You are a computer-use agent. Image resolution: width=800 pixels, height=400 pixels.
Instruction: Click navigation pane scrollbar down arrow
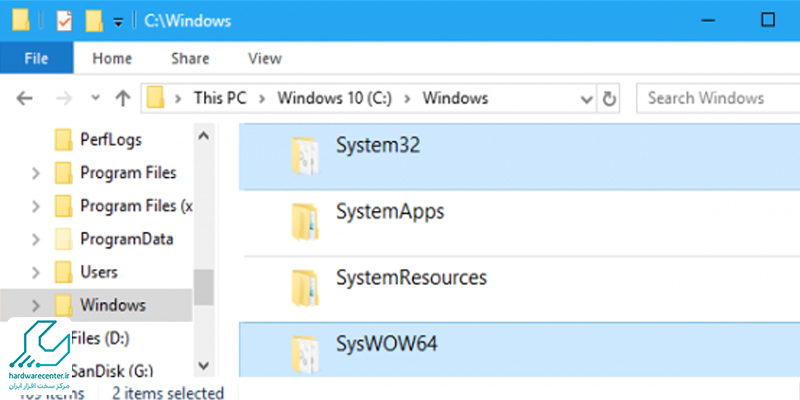[x=203, y=365]
